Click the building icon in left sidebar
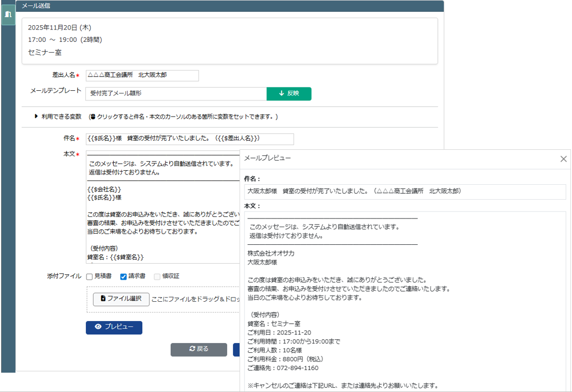 point(8,14)
